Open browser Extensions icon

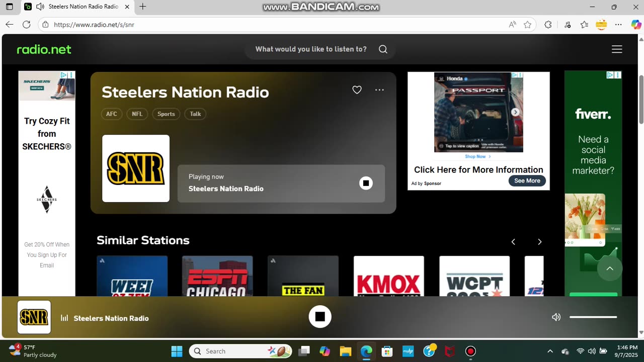tap(548, 25)
